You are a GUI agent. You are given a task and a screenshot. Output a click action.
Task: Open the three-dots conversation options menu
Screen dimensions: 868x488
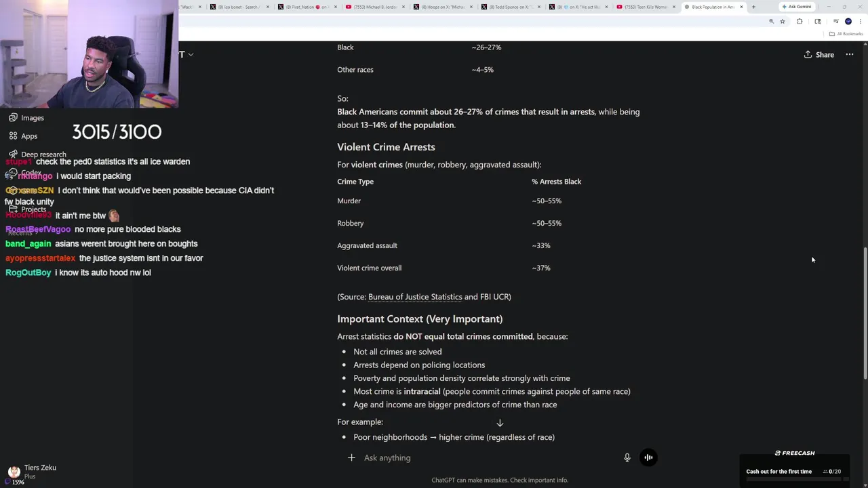849,55
